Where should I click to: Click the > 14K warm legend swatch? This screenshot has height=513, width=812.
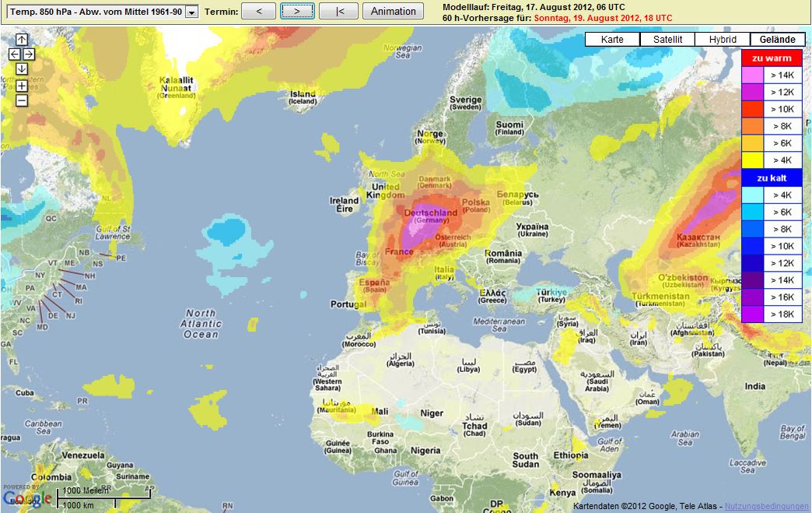[x=752, y=75]
